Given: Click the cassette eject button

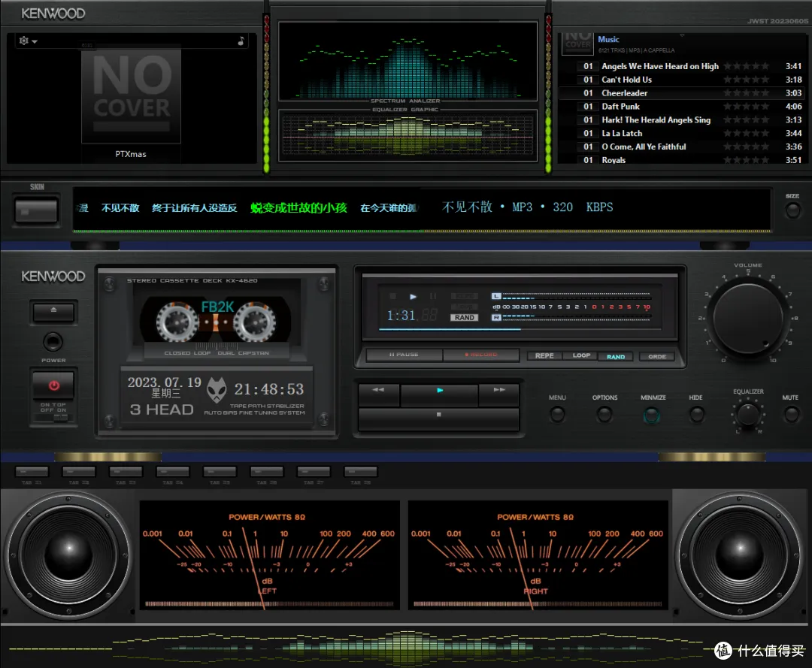Looking at the screenshot, I should pos(53,312).
